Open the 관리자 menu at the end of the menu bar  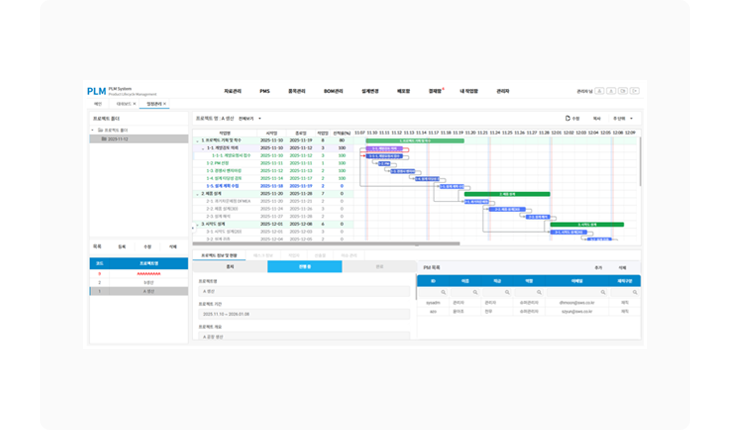click(503, 91)
